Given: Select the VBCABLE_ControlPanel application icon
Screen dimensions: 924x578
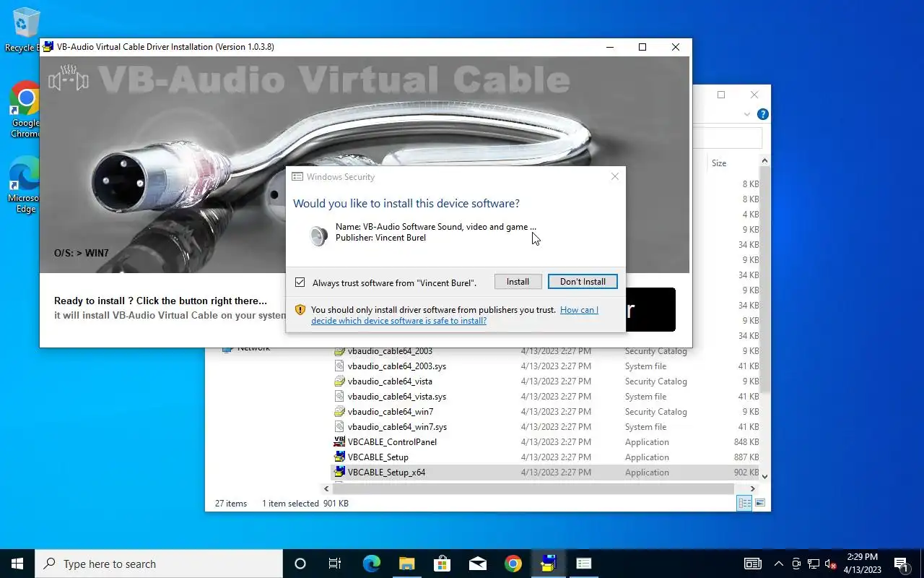Looking at the screenshot, I should tap(339, 442).
